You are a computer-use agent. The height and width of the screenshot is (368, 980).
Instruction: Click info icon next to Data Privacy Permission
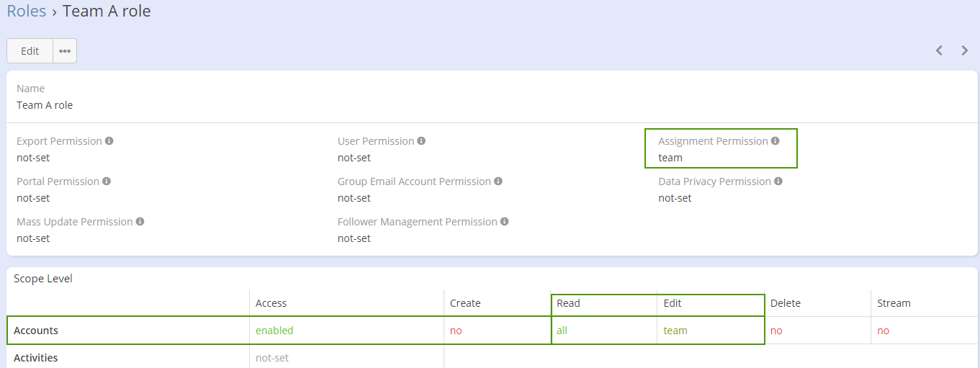pos(778,181)
